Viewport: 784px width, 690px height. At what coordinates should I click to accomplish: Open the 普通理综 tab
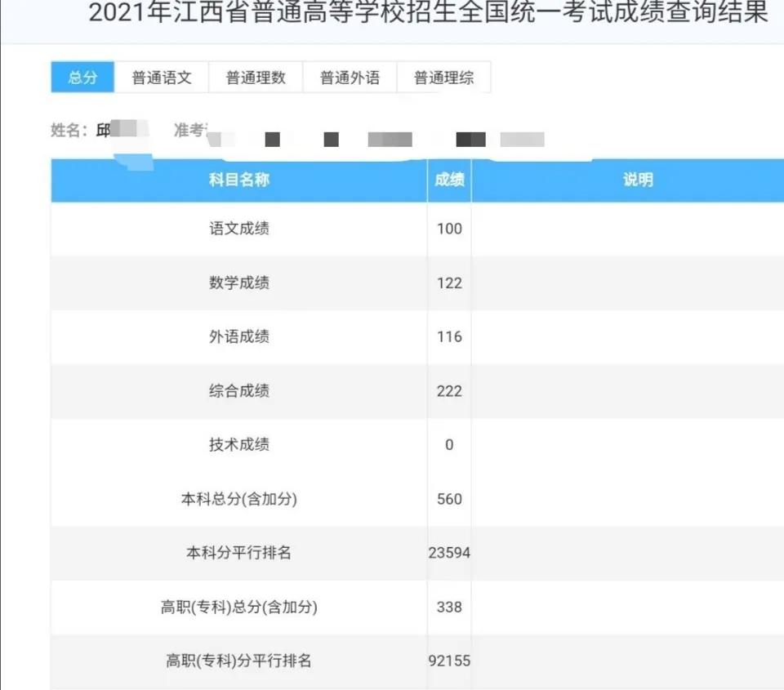coord(443,77)
